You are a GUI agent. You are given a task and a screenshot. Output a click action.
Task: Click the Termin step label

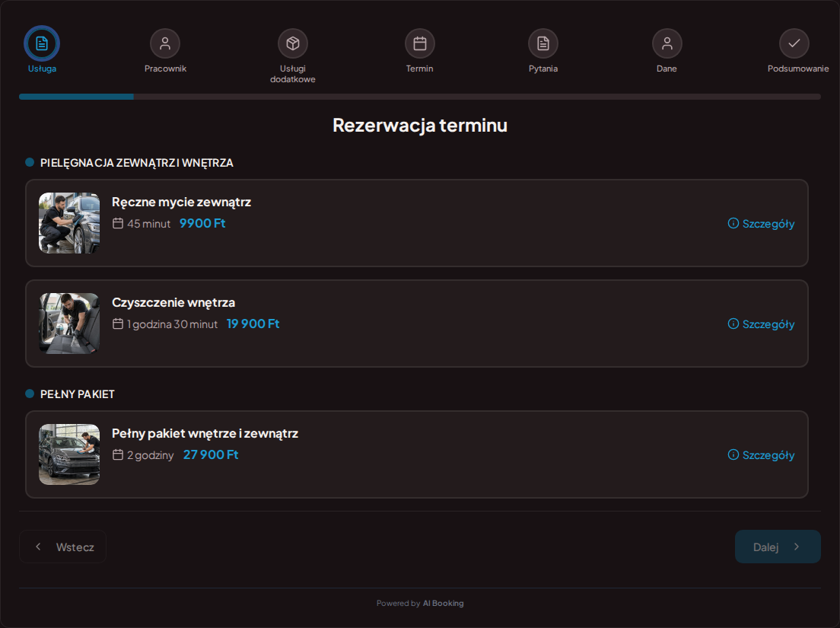pos(419,69)
